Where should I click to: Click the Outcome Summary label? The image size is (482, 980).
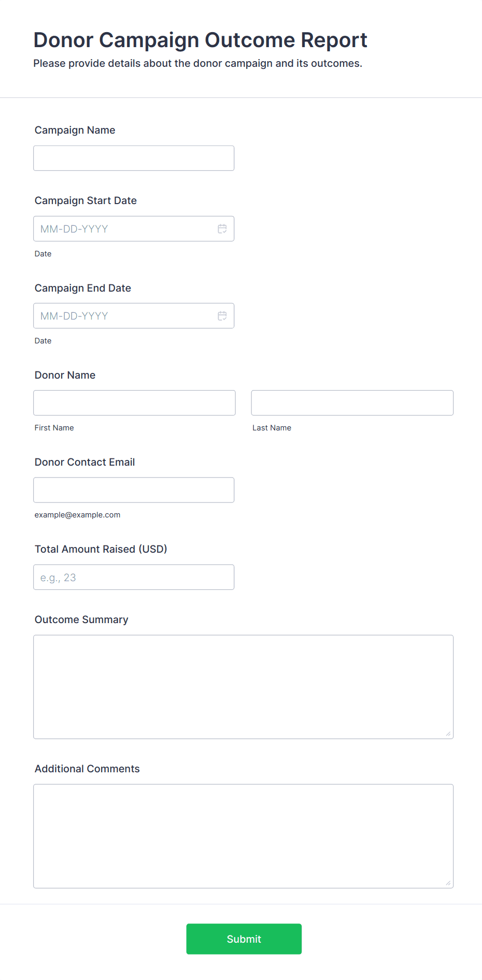pyautogui.click(x=81, y=619)
